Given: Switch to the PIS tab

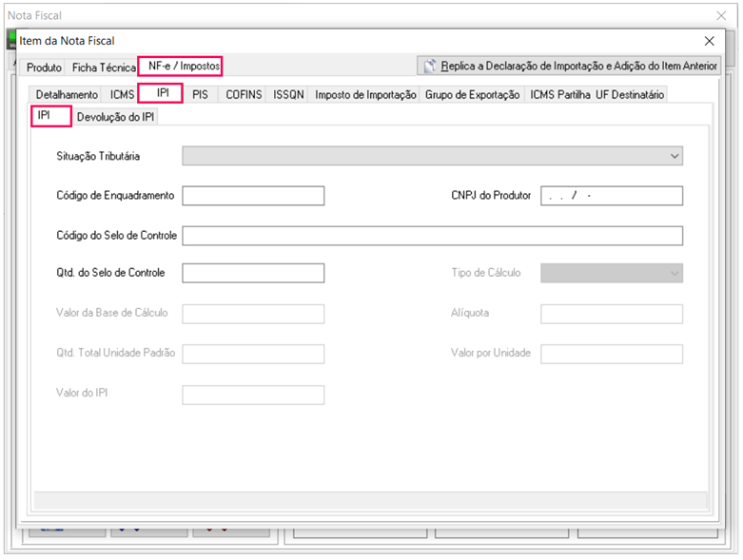Looking at the screenshot, I should [200, 94].
